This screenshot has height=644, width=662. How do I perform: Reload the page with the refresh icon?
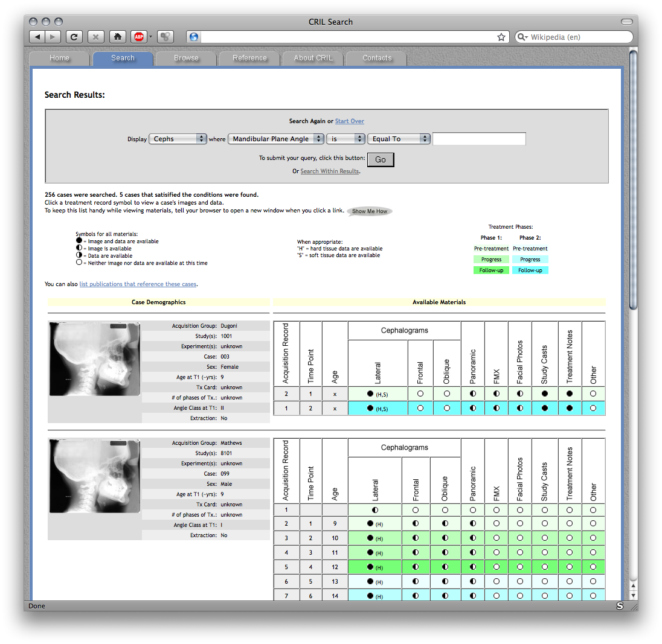74,37
